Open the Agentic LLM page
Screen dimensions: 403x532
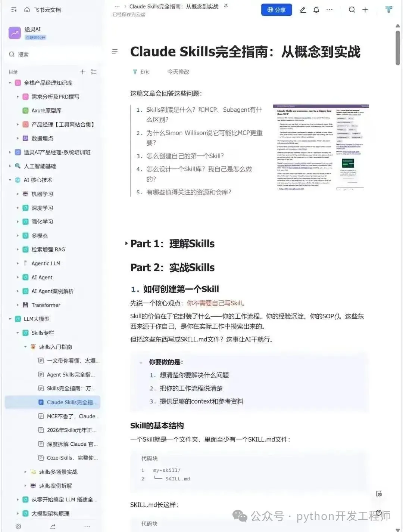(x=46, y=263)
